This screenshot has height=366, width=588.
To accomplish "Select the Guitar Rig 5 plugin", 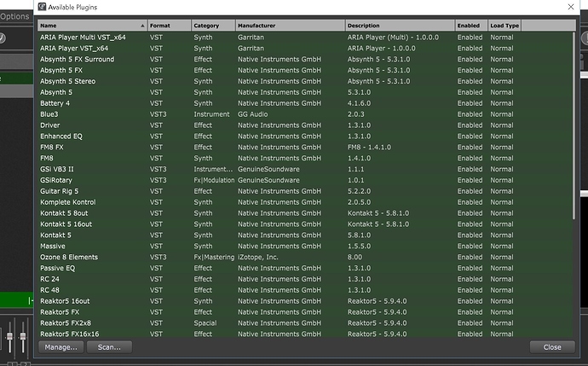I will point(305,191).
